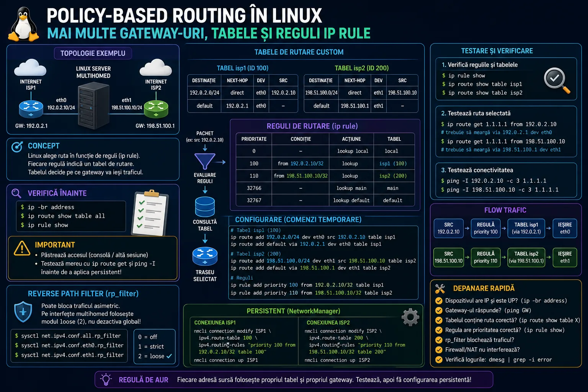Click the 'IEȘIRE eth0' flow box
Viewport: 588px width, 392px height.
565,228
